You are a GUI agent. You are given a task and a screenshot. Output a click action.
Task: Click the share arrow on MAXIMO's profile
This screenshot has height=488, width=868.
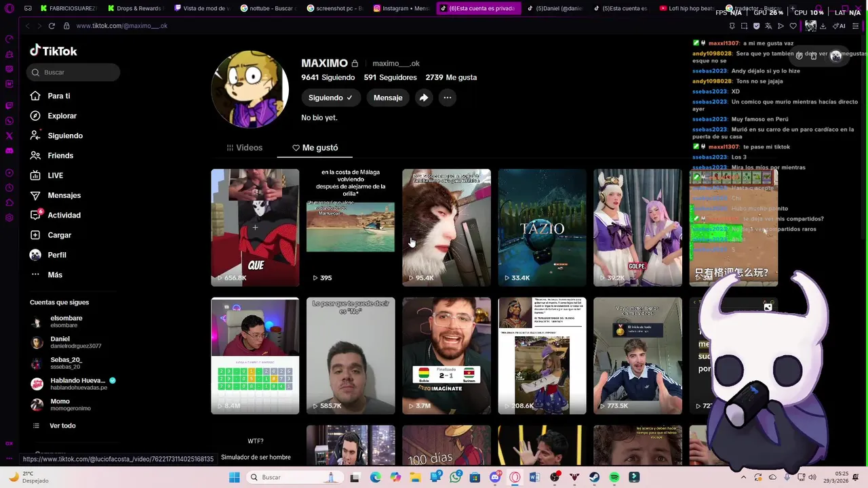click(x=423, y=98)
